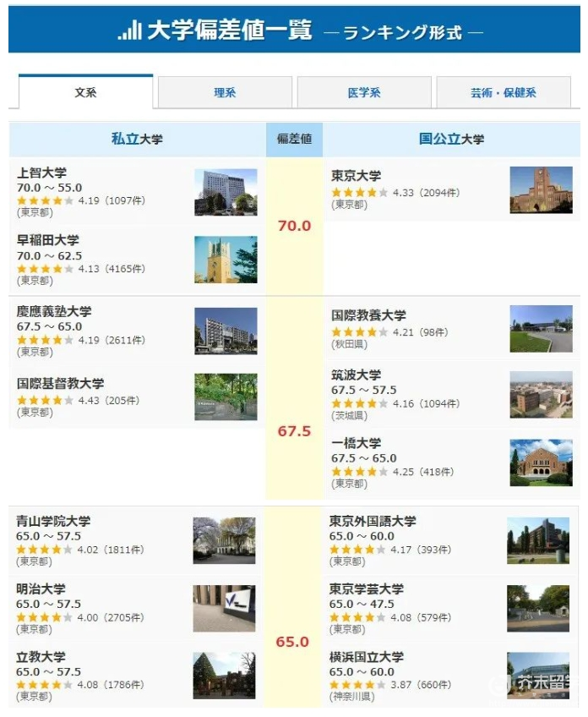Click the 早稲田大学 clock tower thumbnail

point(226,260)
